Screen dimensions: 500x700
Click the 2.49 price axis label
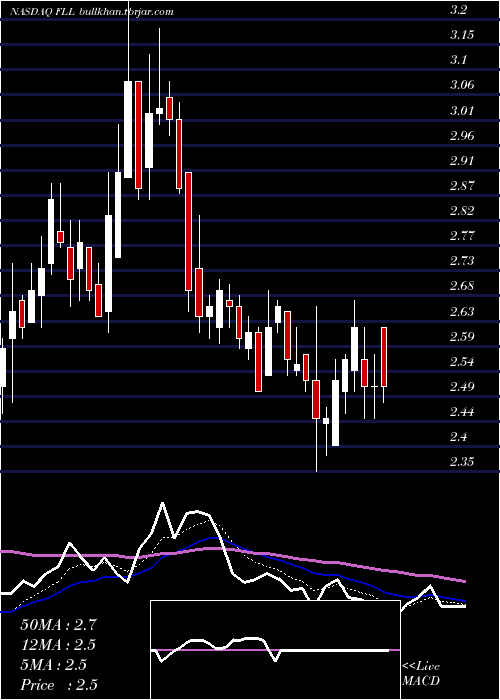pyautogui.click(x=462, y=386)
